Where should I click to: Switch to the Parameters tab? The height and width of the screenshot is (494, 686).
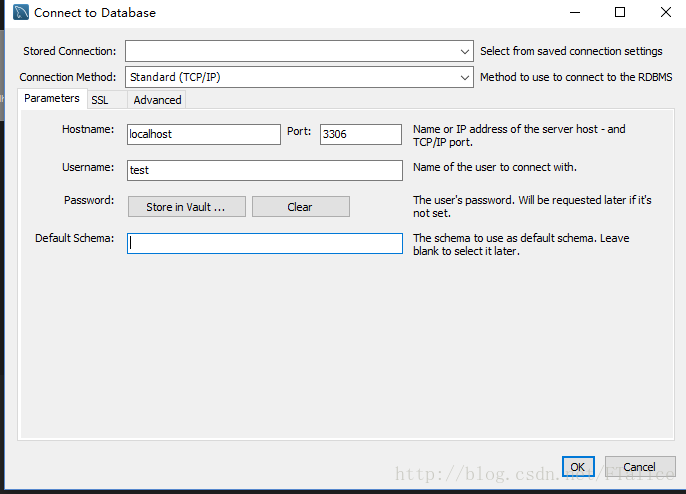click(x=52, y=98)
